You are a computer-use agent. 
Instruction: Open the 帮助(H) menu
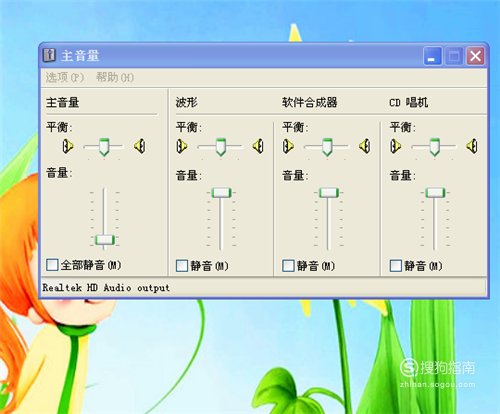tap(115, 77)
